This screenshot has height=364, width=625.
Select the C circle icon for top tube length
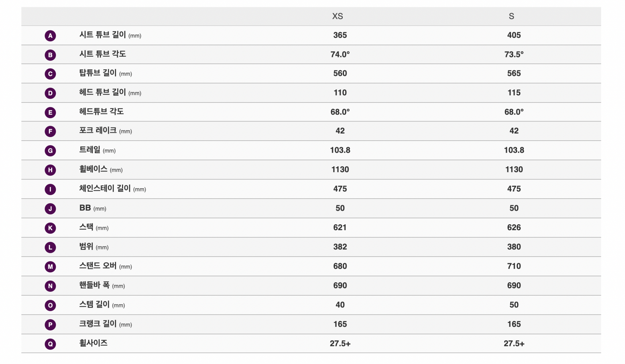coord(50,74)
